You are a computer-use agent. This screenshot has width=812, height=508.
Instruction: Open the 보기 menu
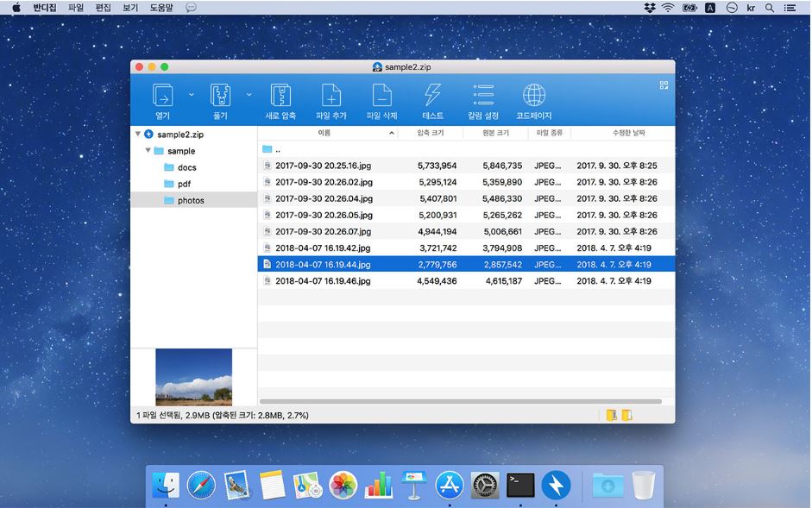[x=130, y=8]
